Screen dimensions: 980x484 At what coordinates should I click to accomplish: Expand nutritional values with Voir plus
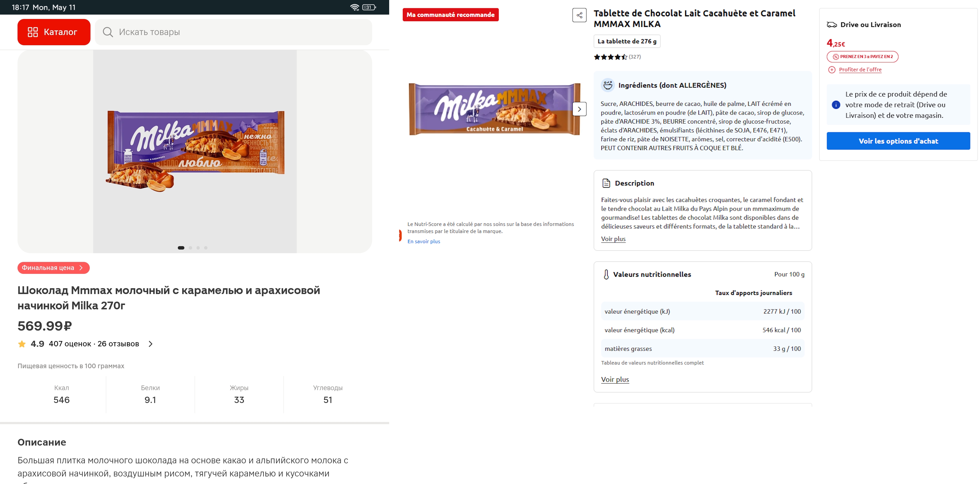(x=615, y=379)
